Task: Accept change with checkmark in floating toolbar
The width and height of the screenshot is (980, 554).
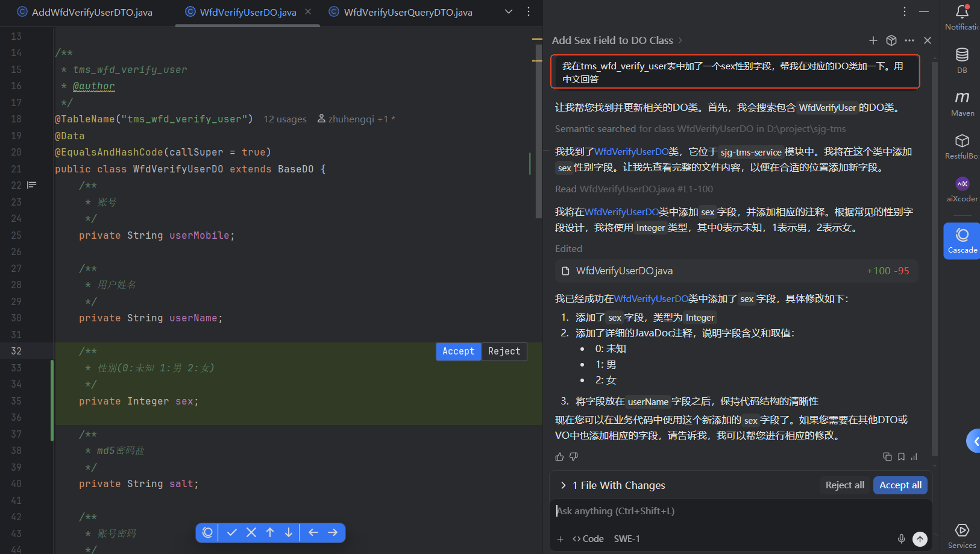Action: coord(232,532)
